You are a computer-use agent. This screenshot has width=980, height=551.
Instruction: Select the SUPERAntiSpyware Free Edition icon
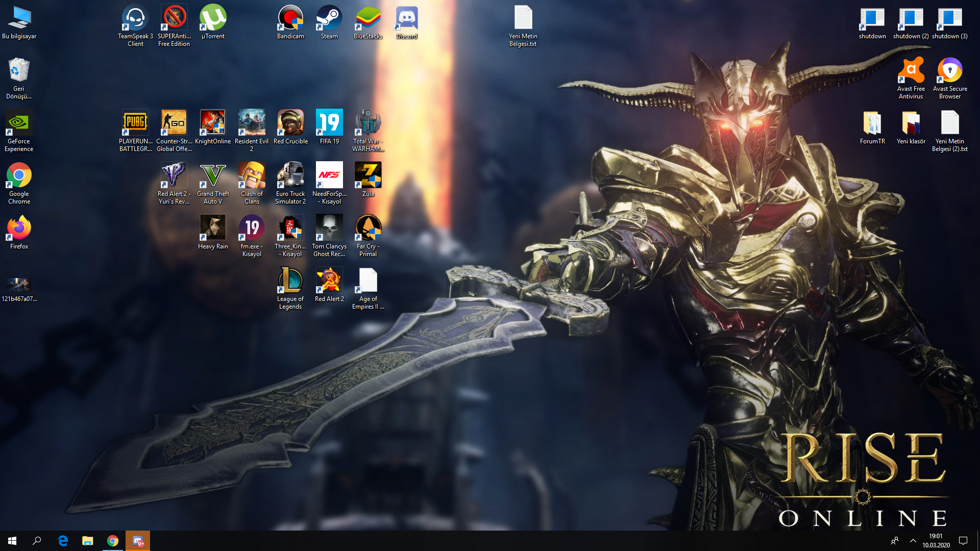(175, 26)
